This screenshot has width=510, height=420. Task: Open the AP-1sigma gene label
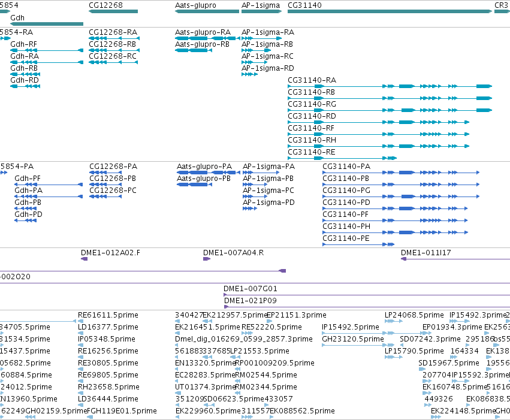(261, 5)
